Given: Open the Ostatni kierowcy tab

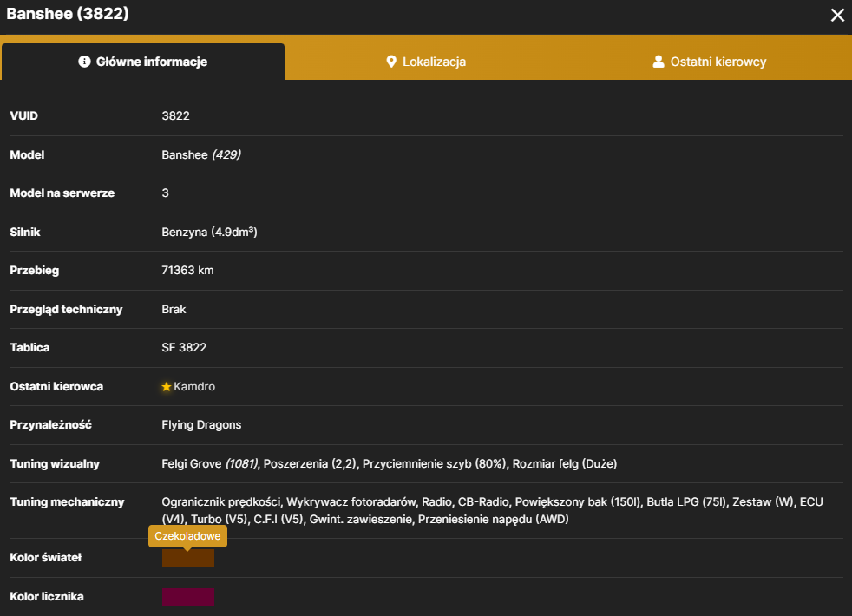Looking at the screenshot, I should tap(710, 62).
